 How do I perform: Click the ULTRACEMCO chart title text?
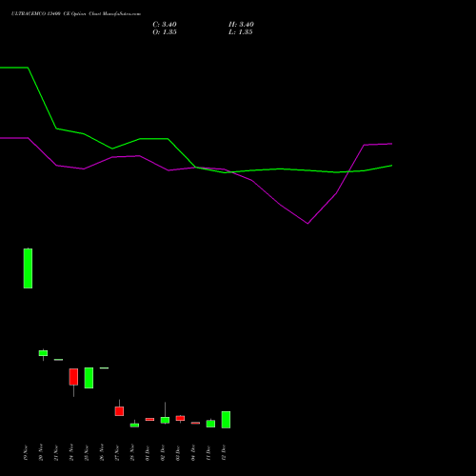point(76,14)
